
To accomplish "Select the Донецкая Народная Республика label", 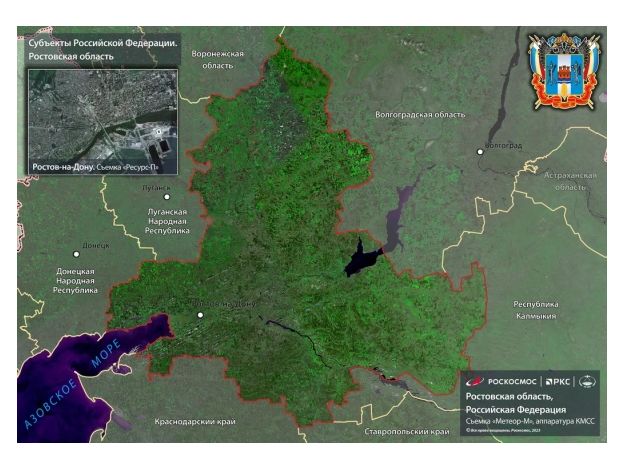I will 76,281.
